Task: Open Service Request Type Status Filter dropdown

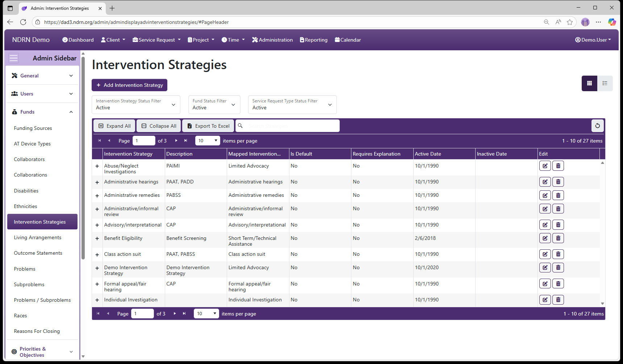Action: [292, 105]
